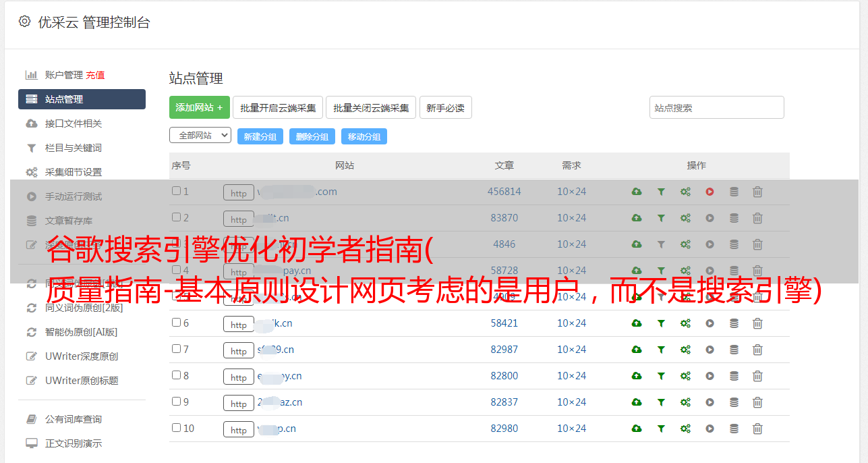Click the database icon in row 10
This screenshot has width=868, height=463.
click(x=734, y=429)
